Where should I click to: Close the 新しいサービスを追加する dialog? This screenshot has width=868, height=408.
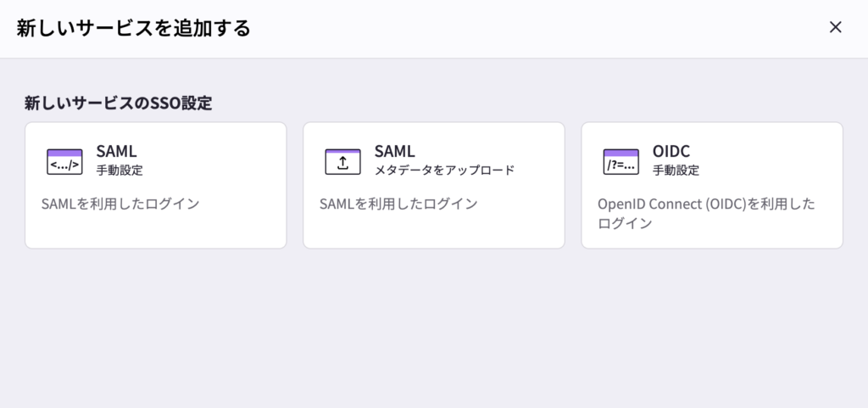coord(835,27)
